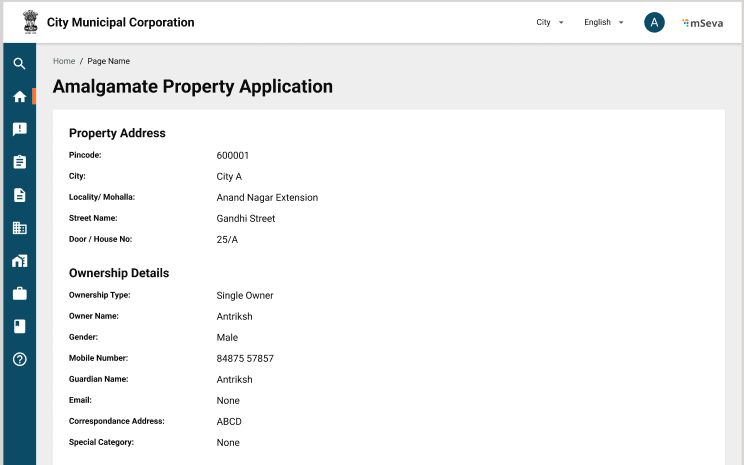
Task: Click the briefcase icon in sidebar
Action: coord(19,294)
